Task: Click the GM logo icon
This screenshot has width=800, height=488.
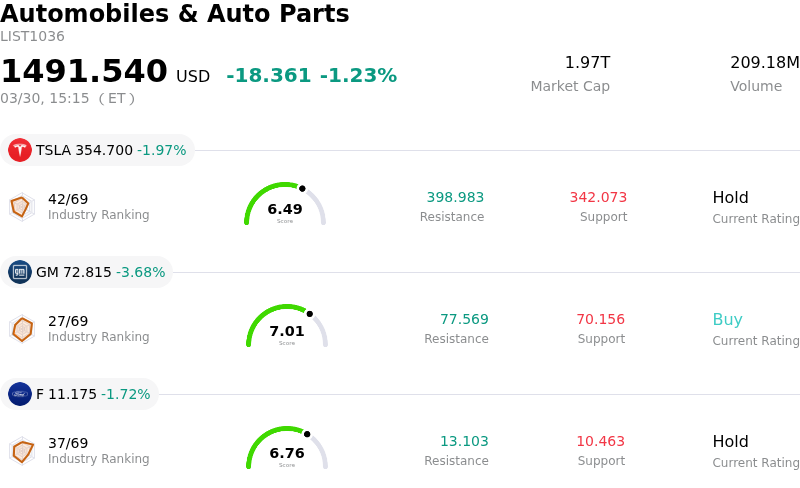Action: coord(20,272)
